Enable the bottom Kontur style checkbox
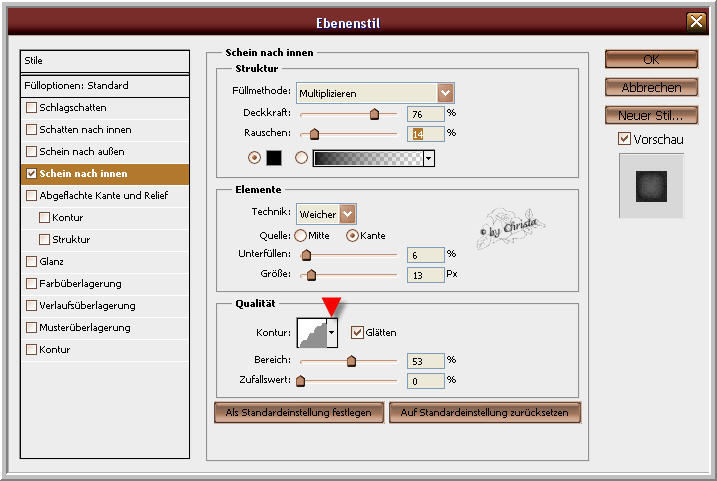This screenshot has width=717, height=481. tap(32, 349)
